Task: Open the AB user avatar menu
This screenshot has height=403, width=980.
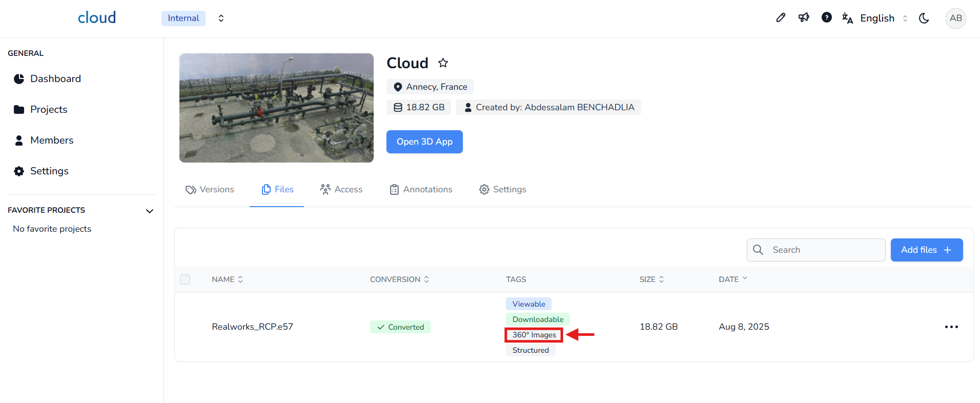Action: pos(955,18)
